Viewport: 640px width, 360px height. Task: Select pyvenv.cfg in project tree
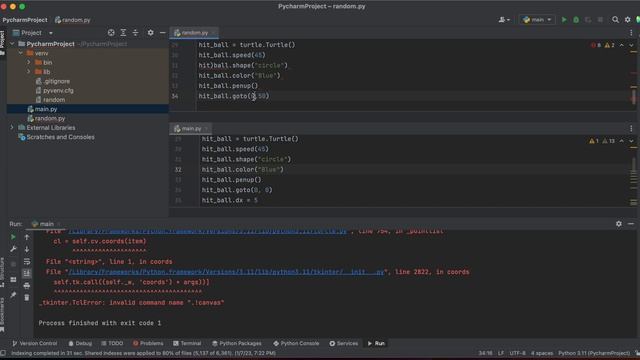[x=54, y=91]
